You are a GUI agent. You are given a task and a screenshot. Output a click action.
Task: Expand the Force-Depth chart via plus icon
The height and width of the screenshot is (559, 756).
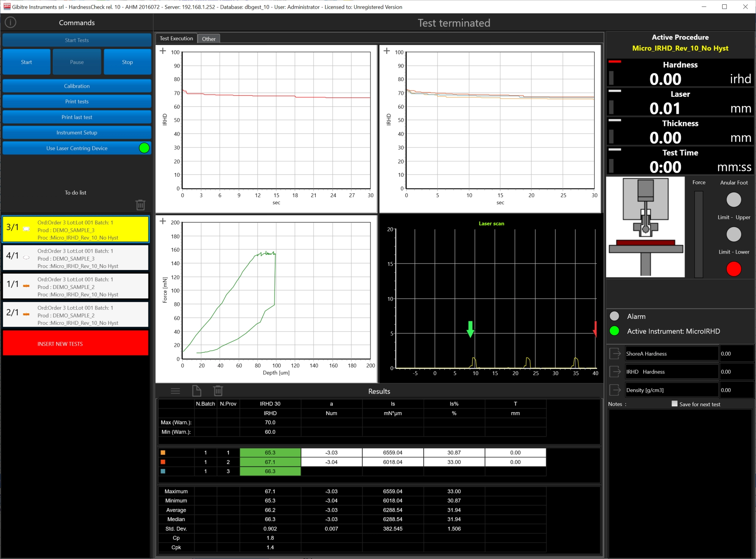click(x=163, y=221)
